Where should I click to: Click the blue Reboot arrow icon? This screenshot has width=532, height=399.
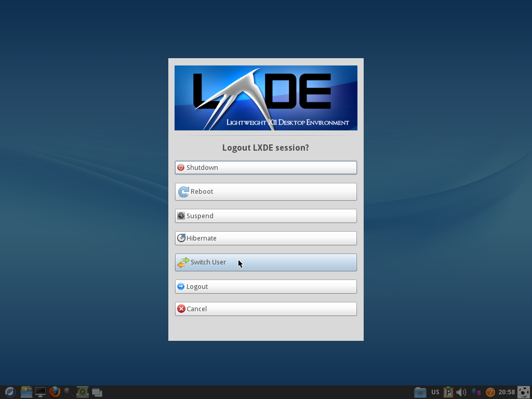tap(184, 192)
